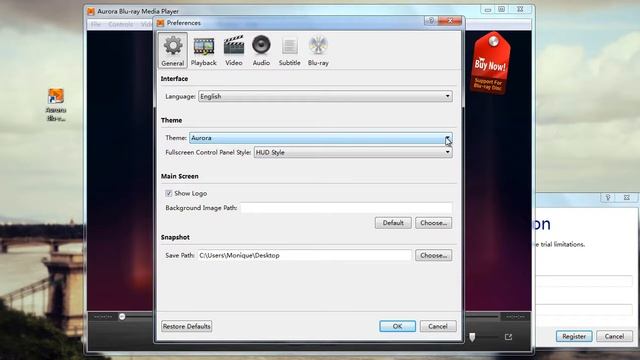The height and width of the screenshot is (360, 640).
Task: Click the playback progress slider handle
Action: [122, 316]
